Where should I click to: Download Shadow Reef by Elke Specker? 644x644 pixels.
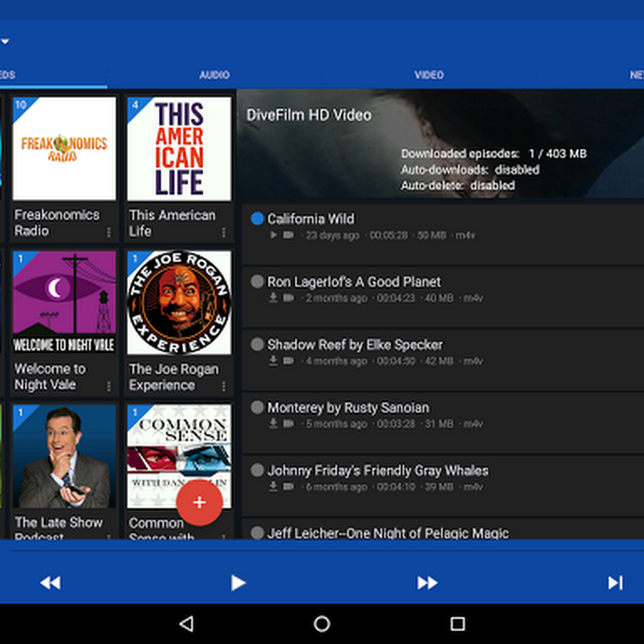(x=273, y=360)
